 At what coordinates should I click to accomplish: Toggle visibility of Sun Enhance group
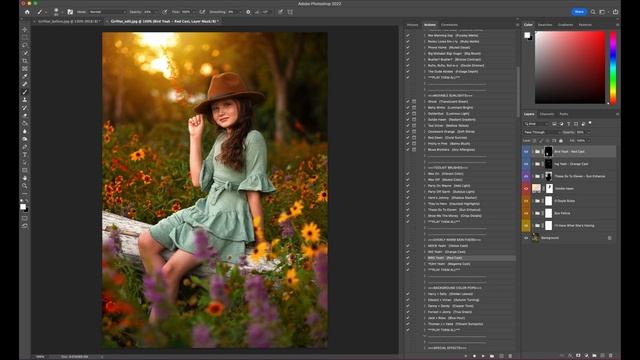526,176
